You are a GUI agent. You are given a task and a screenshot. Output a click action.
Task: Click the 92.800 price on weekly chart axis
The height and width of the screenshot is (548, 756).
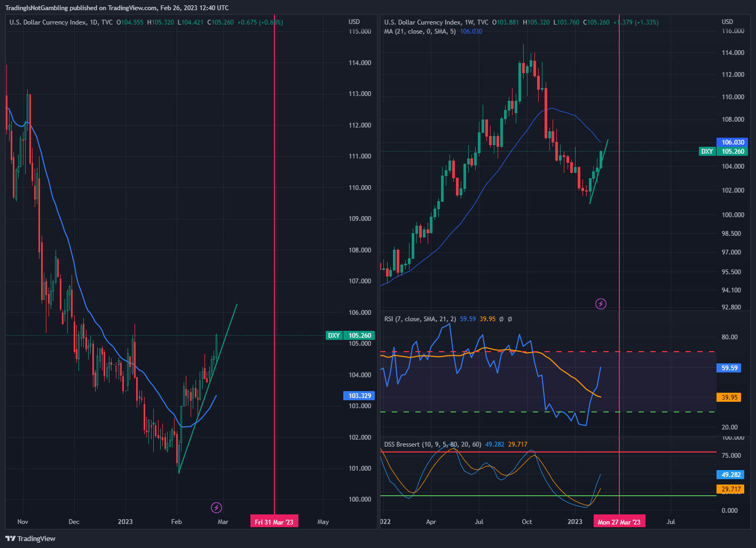pyautogui.click(x=731, y=307)
